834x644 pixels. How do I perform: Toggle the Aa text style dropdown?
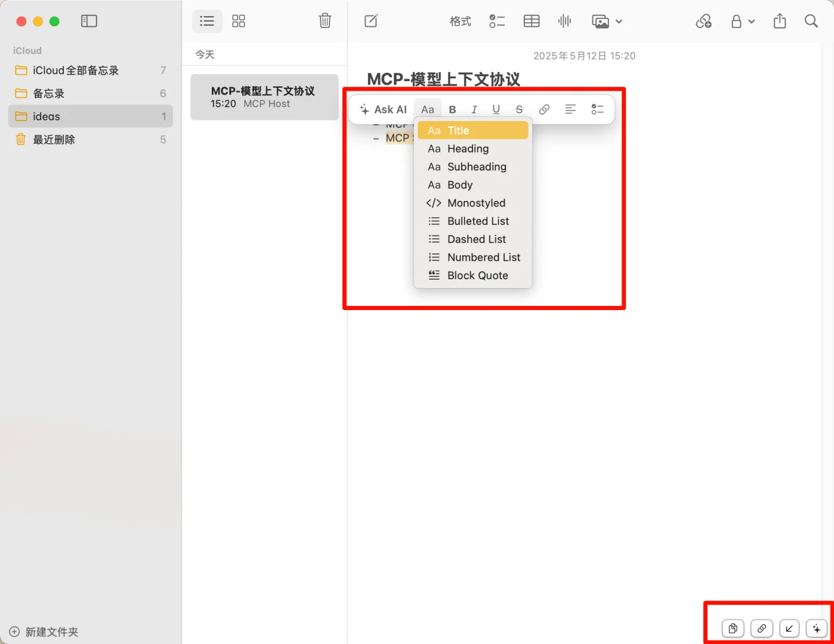point(428,110)
